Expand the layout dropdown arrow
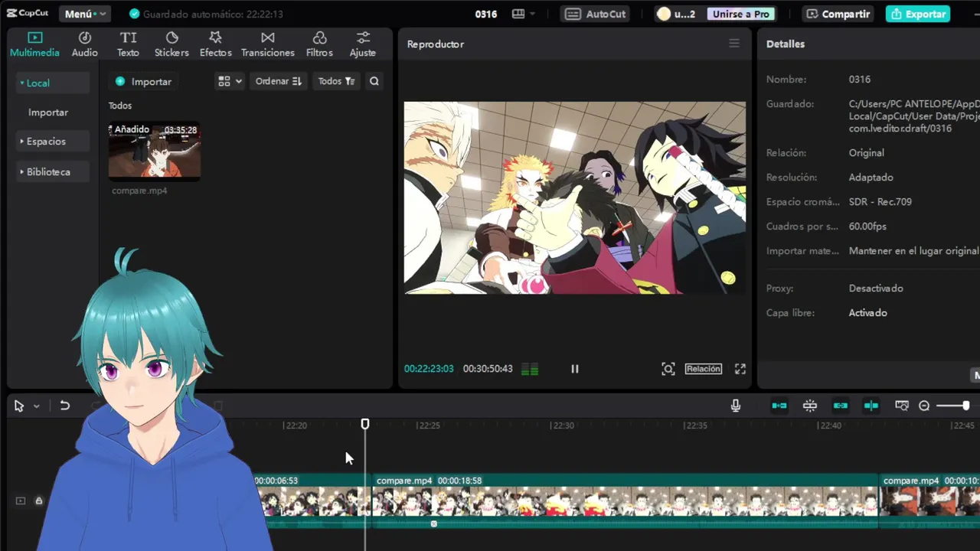 tap(532, 14)
